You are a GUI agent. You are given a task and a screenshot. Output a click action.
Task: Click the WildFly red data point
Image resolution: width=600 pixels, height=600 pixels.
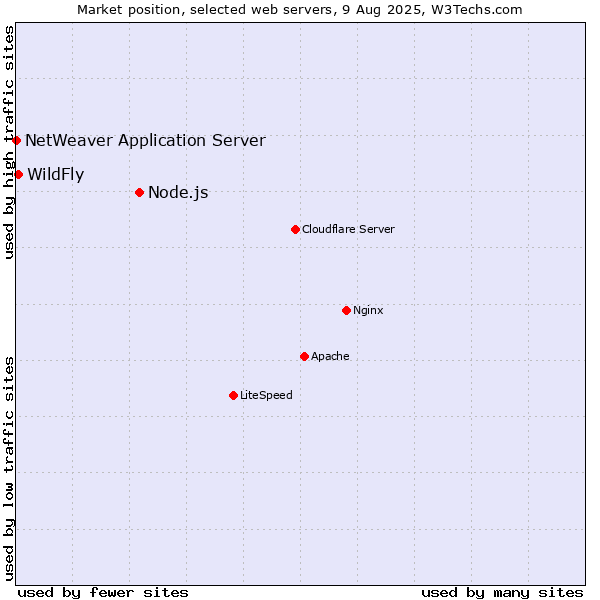coord(18,174)
